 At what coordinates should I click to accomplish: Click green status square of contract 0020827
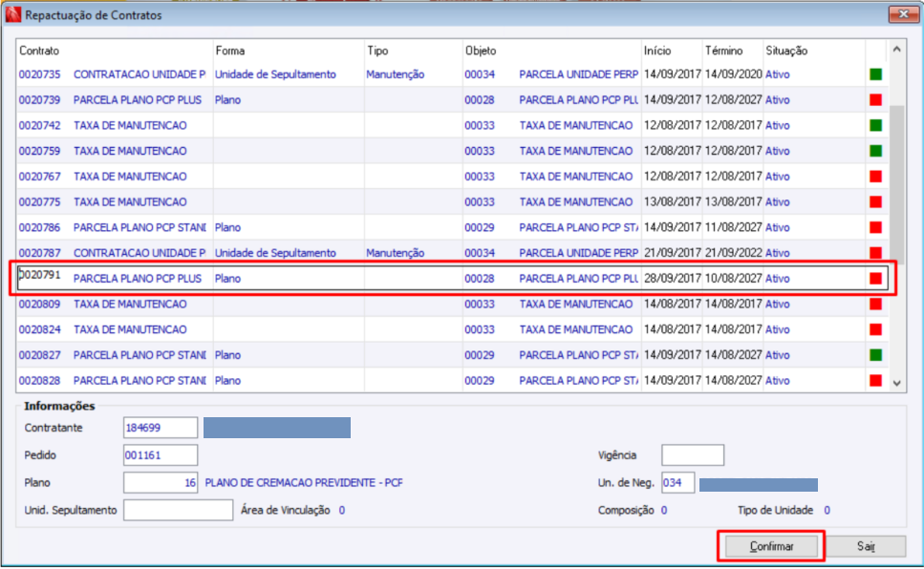point(875,354)
